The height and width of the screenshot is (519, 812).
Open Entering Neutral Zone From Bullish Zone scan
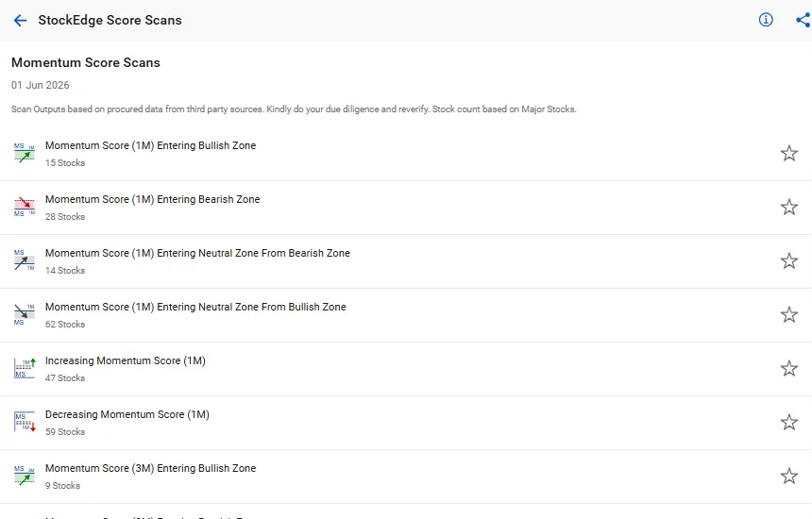(406, 315)
